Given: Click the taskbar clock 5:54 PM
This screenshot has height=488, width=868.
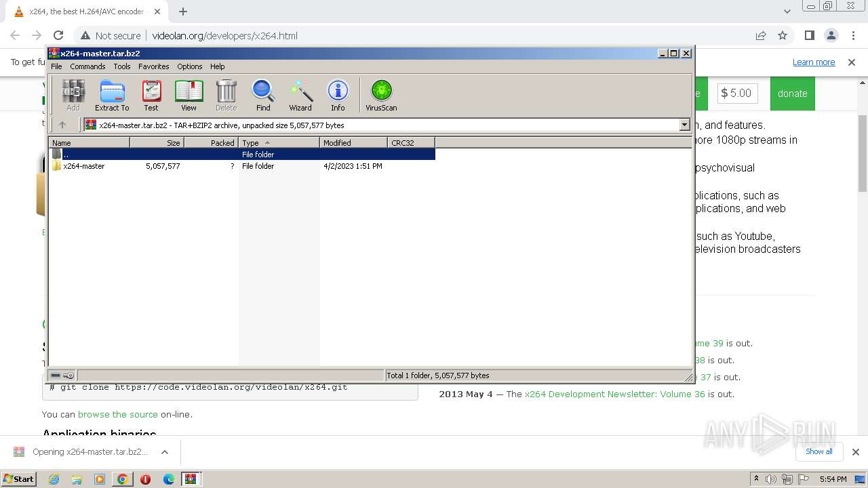Looking at the screenshot, I should (x=833, y=479).
